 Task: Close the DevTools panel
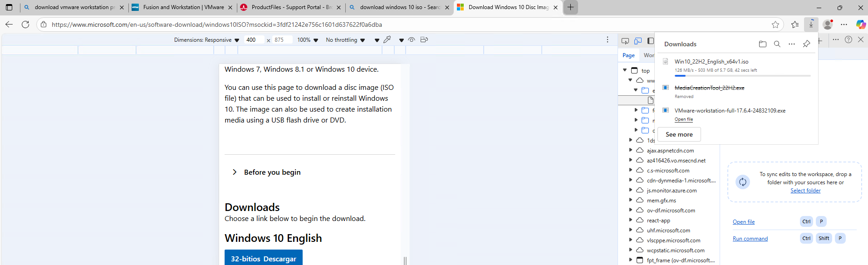pyautogui.click(x=861, y=39)
